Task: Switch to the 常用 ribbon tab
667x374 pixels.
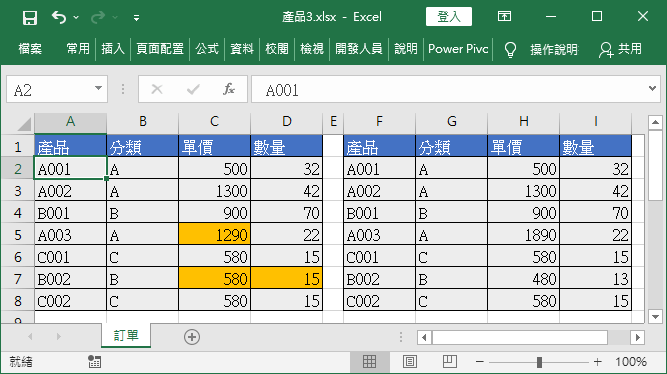Action: tap(78, 49)
